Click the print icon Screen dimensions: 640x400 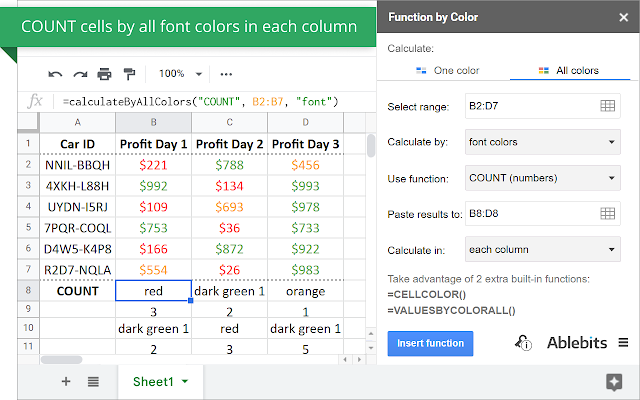click(x=104, y=73)
